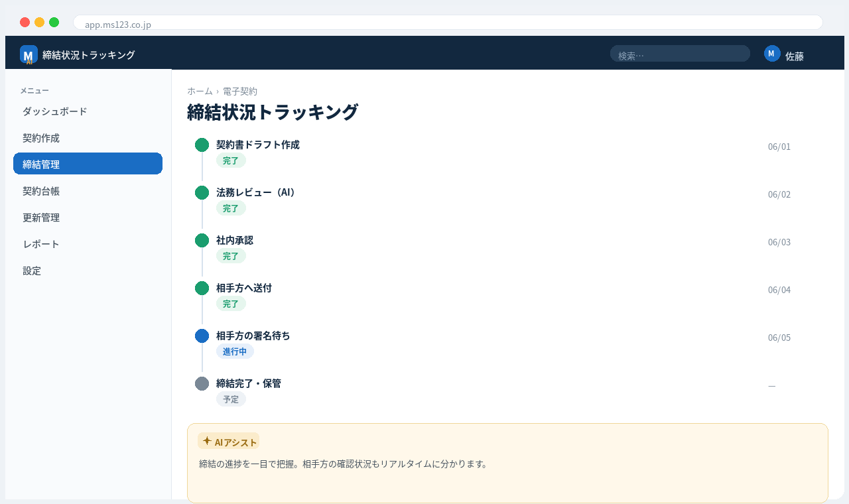Click the green marker for 契約書ドラフト作成
849x504 pixels.
coord(202,145)
